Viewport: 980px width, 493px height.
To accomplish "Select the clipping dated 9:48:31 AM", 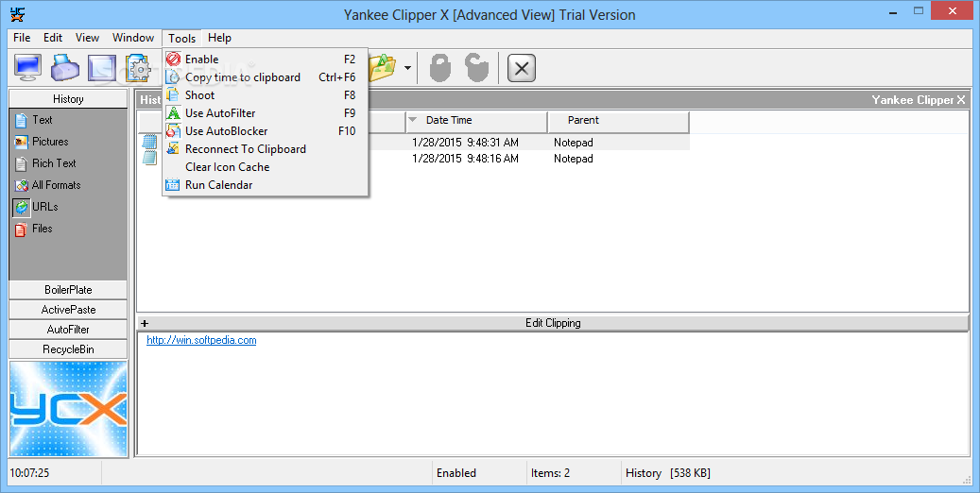I will [413, 143].
